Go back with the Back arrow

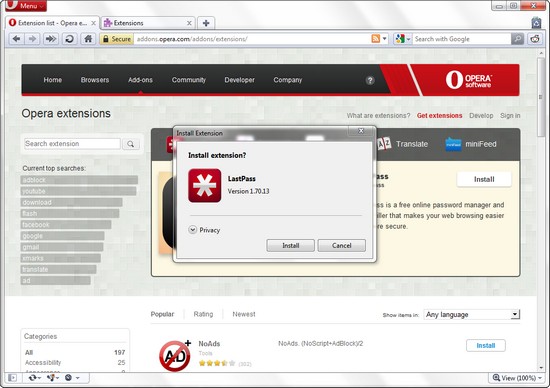click(x=16, y=39)
